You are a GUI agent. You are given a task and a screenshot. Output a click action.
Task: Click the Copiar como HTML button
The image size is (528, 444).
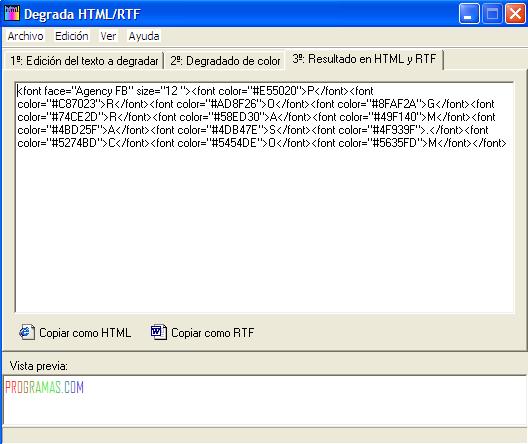(75, 333)
